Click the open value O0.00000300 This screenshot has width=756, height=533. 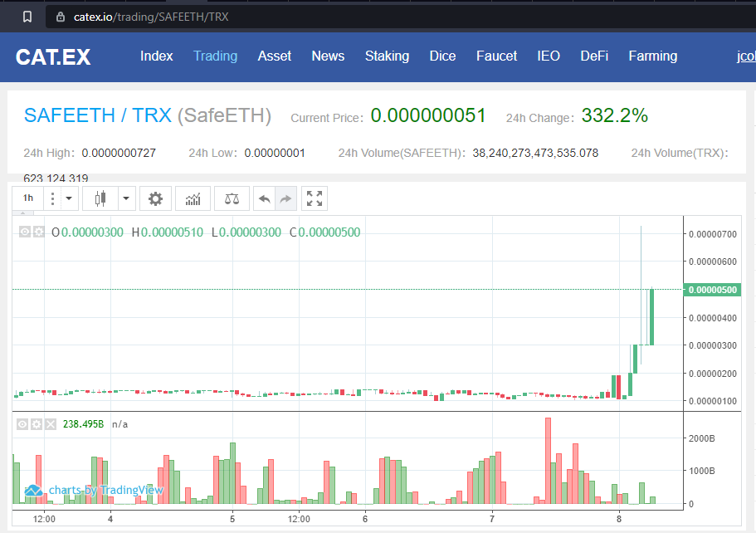coord(87,232)
